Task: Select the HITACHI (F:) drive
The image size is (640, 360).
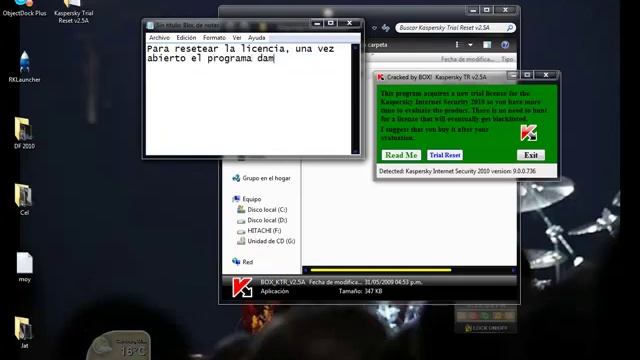Action: [259, 231]
